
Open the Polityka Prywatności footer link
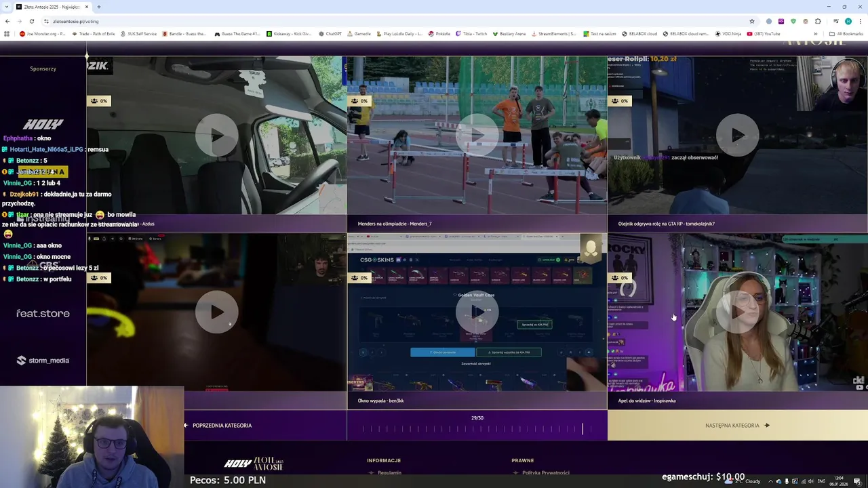click(546, 472)
